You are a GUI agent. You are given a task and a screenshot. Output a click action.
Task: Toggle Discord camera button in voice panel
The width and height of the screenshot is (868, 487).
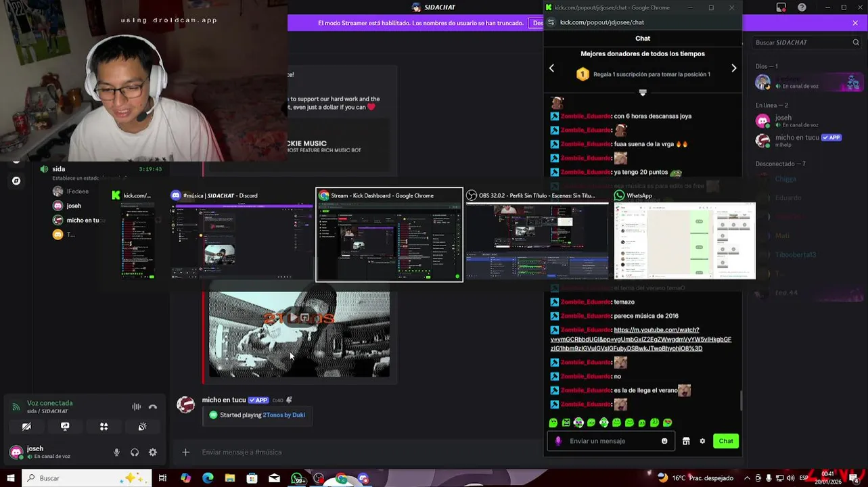coord(26,427)
